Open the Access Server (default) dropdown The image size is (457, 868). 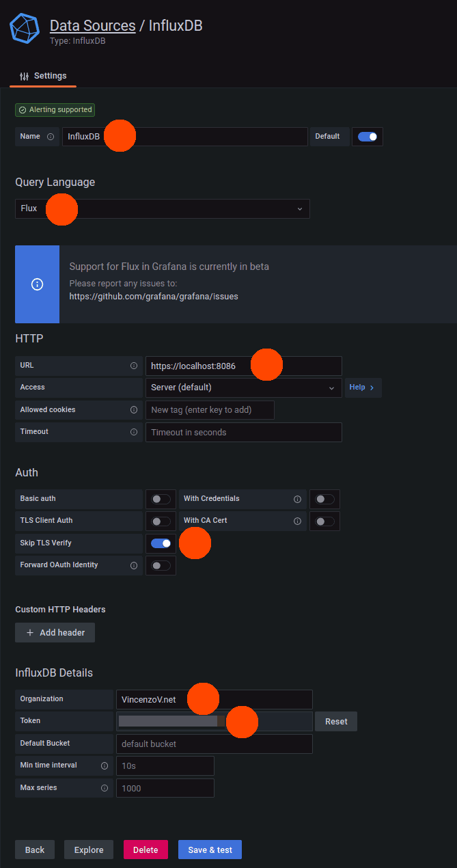(244, 388)
